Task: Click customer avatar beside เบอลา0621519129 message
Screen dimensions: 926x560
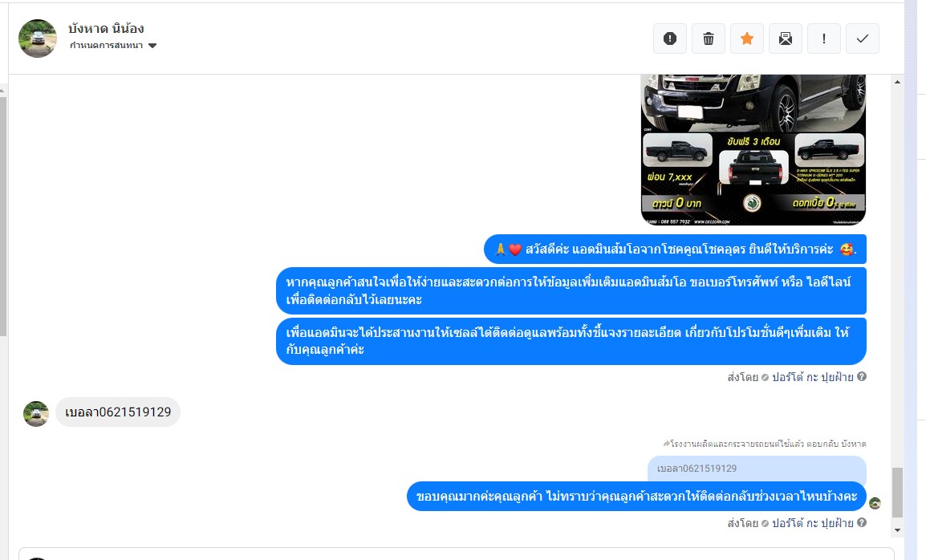Action: click(36, 414)
